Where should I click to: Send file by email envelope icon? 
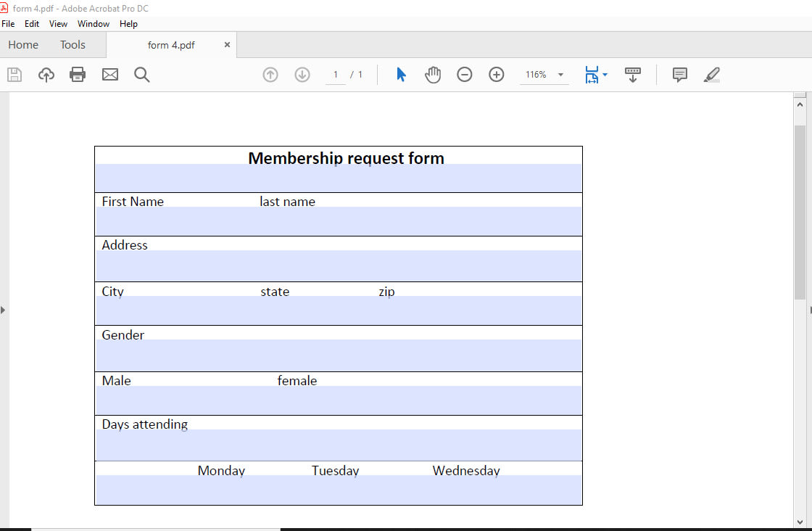pos(110,75)
